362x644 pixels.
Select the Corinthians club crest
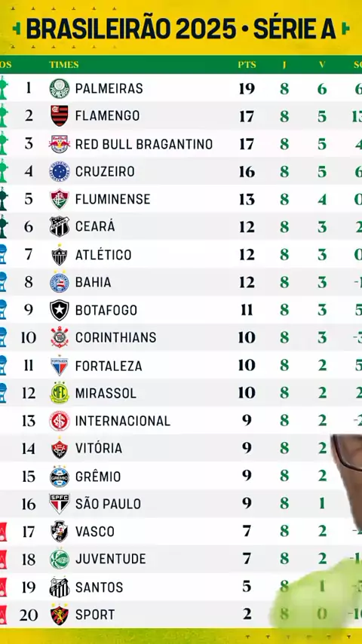[x=60, y=338]
